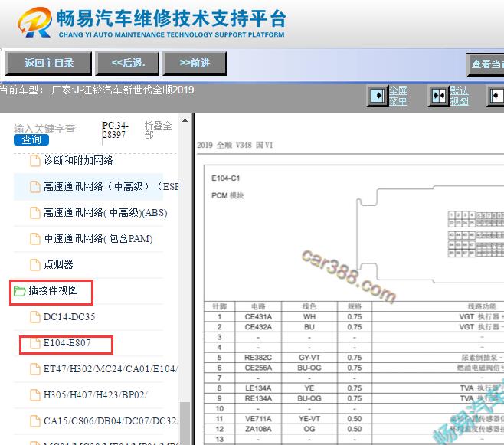504x445 pixels.
Task: Click the PCM connector pin diagram
Action: pos(430,236)
